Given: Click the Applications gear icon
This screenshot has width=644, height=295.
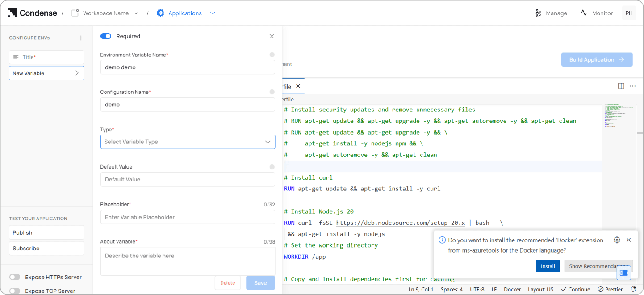Looking at the screenshot, I should point(160,13).
